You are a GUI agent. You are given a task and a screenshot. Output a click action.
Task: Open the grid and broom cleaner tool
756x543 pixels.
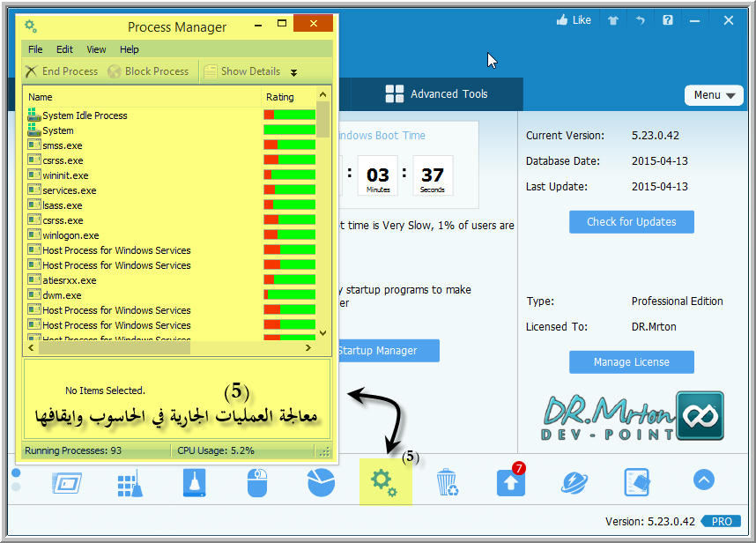point(130,483)
